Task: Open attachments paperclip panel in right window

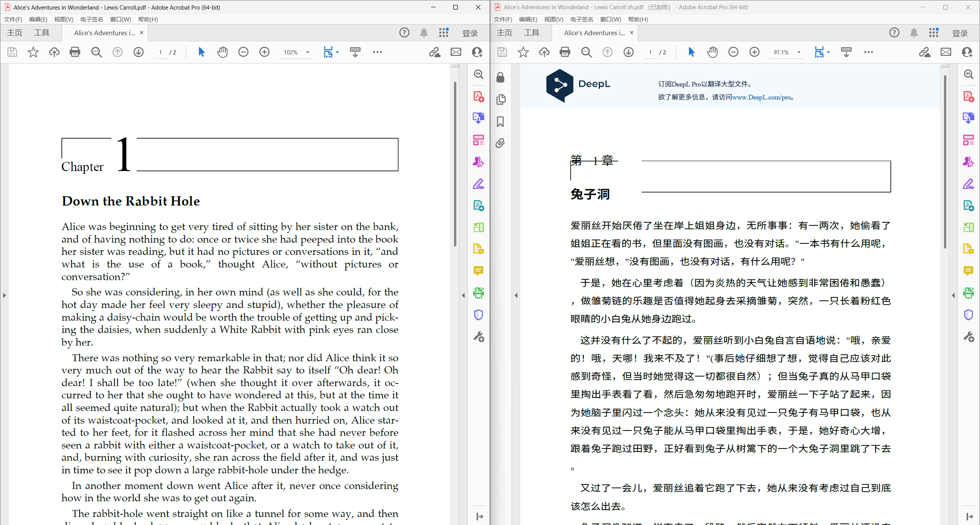Action: pyautogui.click(x=500, y=143)
